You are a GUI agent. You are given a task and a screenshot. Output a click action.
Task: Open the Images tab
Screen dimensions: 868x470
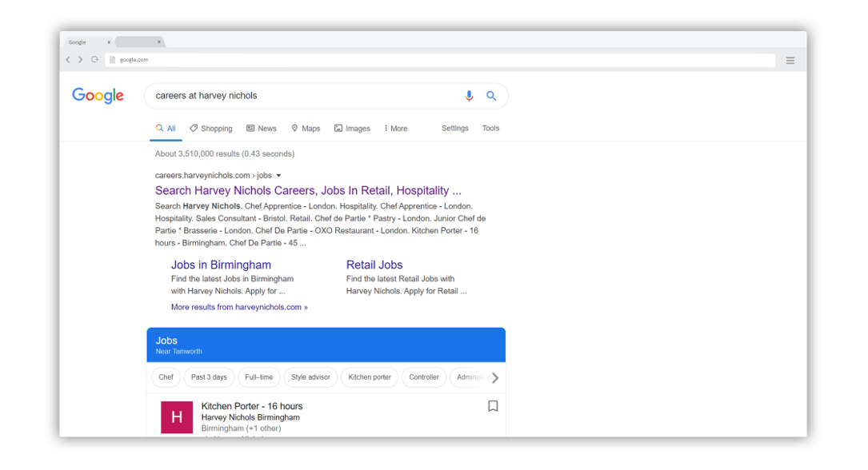(352, 128)
